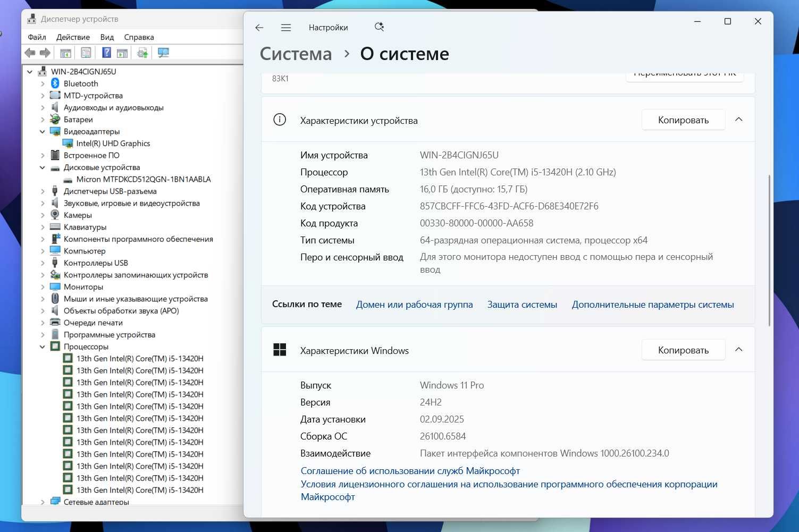Click the Батареи battery icon

(x=55, y=120)
